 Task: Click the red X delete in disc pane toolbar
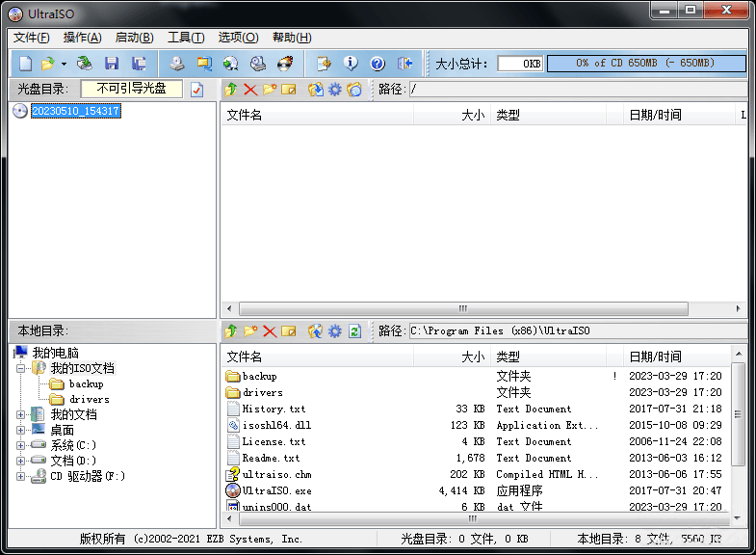tap(250, 90)
